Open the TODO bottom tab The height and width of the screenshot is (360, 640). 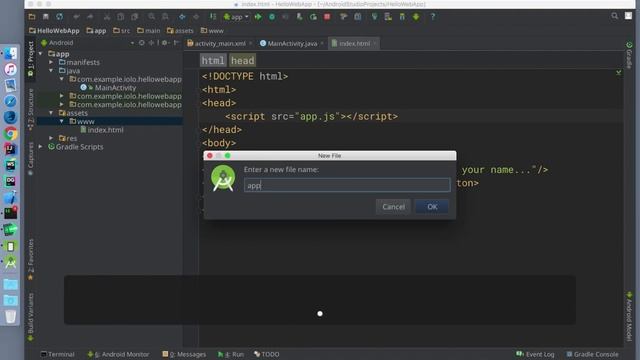[267, 354]
